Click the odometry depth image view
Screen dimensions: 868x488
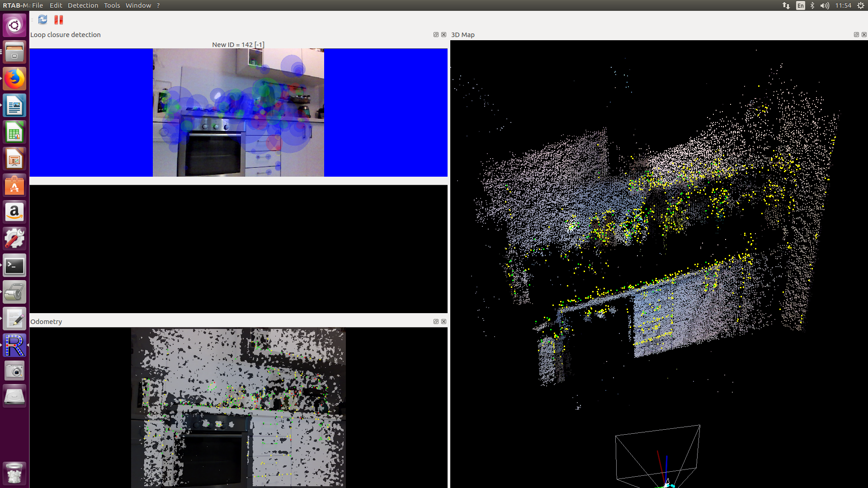[238, 407]
